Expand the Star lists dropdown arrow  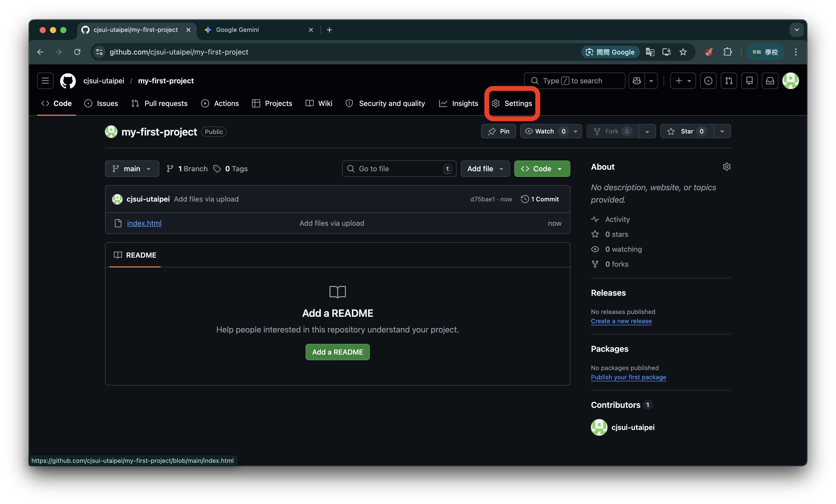(x=722, y=131)
